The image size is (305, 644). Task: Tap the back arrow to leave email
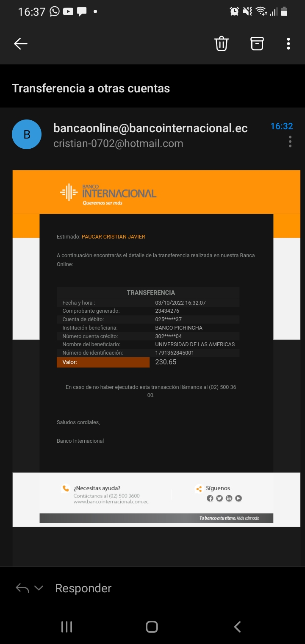(20, 44)
